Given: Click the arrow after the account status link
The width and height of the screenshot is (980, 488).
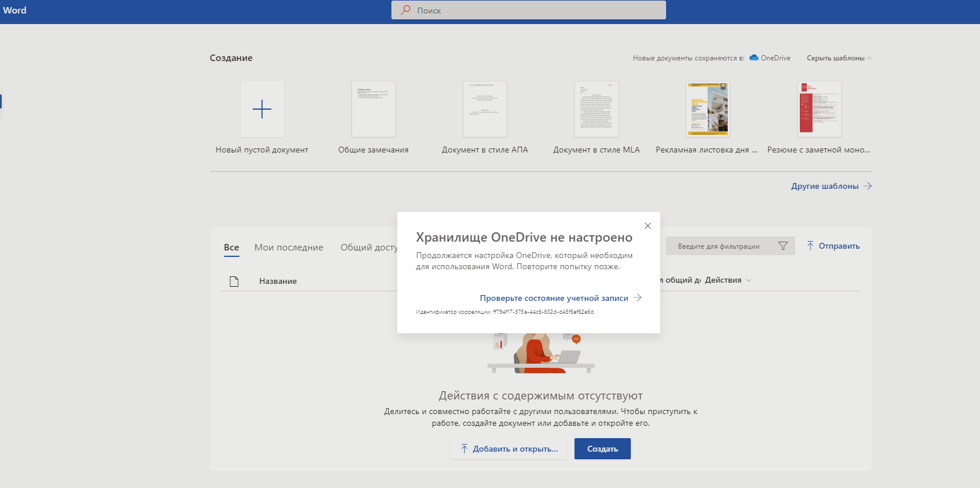Looking at the screenshot, I should pyautogui.click(x=637, y=297).
